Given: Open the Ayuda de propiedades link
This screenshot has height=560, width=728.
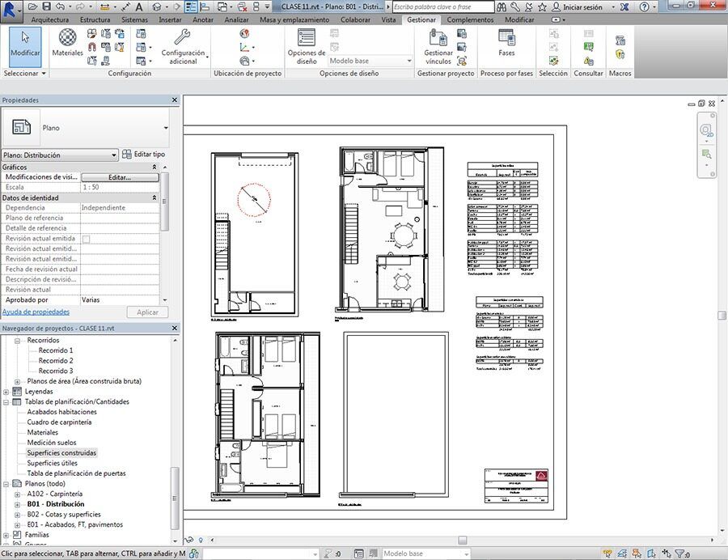Looking at the screenshot, I should (x=36, y=312).
